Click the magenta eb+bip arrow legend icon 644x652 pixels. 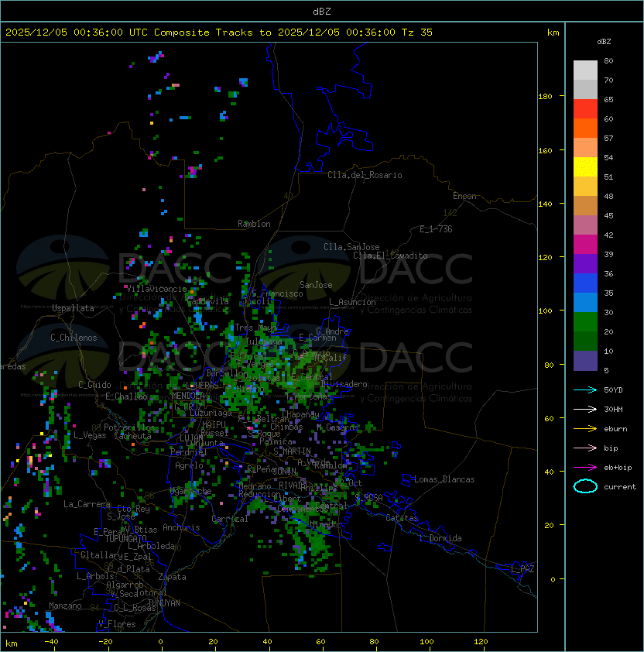[x=585, y=468]
